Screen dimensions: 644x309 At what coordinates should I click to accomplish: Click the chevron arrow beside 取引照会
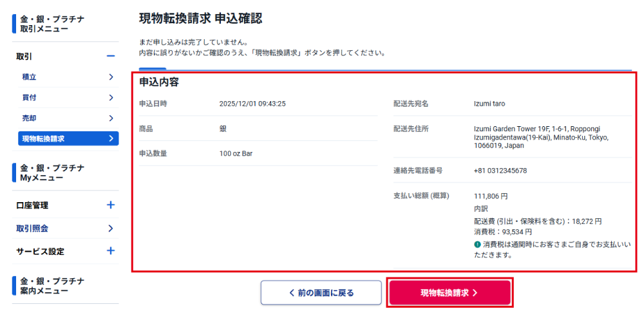coord(111,229)
